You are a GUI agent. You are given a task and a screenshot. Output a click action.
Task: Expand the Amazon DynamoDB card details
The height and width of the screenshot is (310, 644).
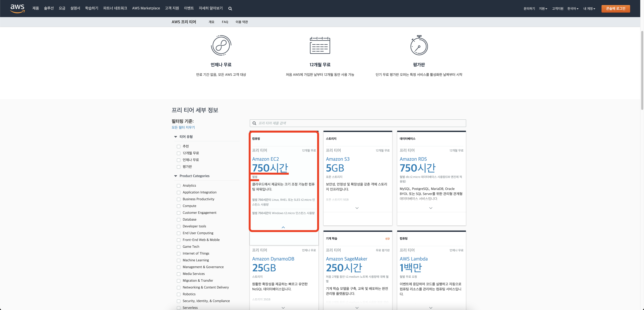pos(283,308)
